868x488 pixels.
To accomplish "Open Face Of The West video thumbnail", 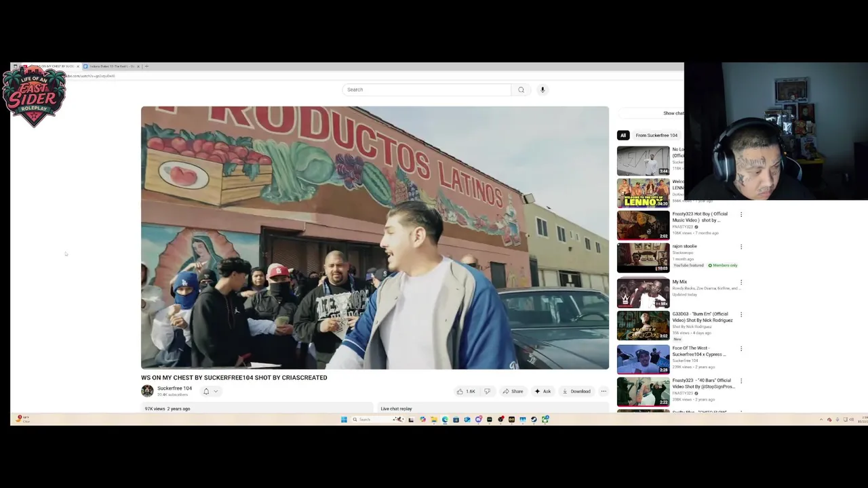I will pos(643,359).
